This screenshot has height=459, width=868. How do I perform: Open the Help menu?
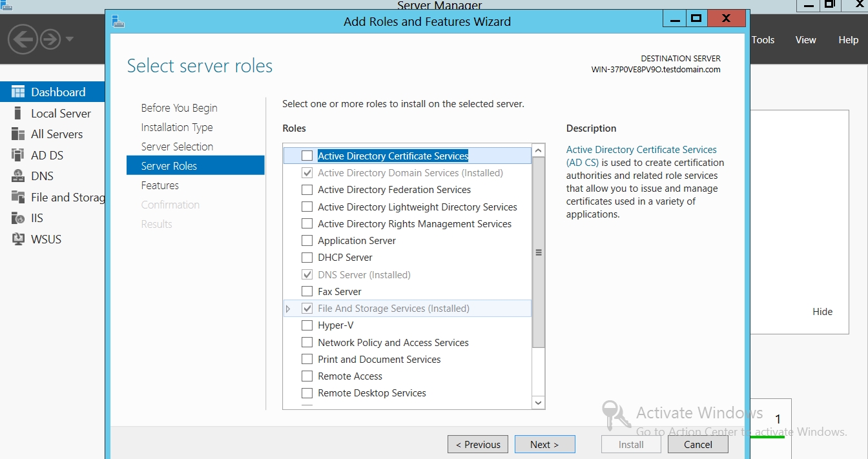848,40
